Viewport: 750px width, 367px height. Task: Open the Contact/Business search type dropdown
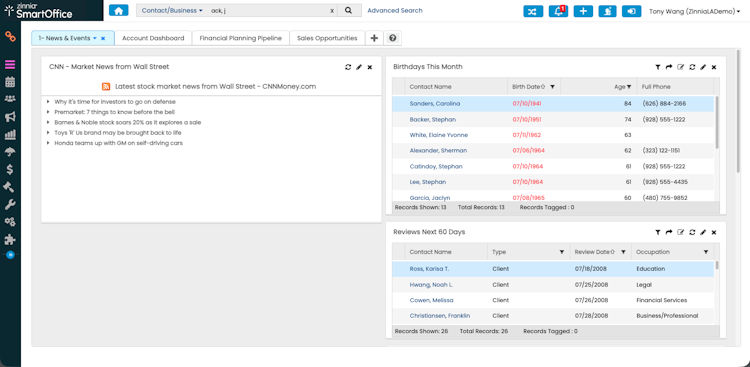(x=172, y=11)
